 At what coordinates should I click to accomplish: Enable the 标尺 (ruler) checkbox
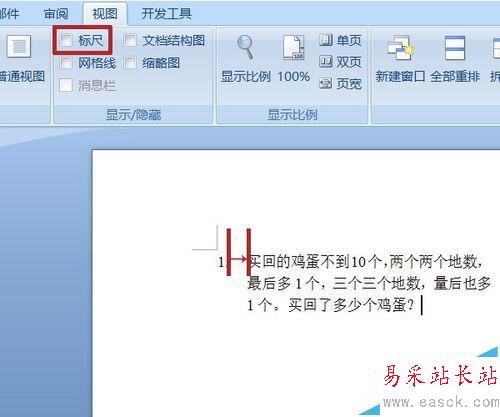coord(66,41)
